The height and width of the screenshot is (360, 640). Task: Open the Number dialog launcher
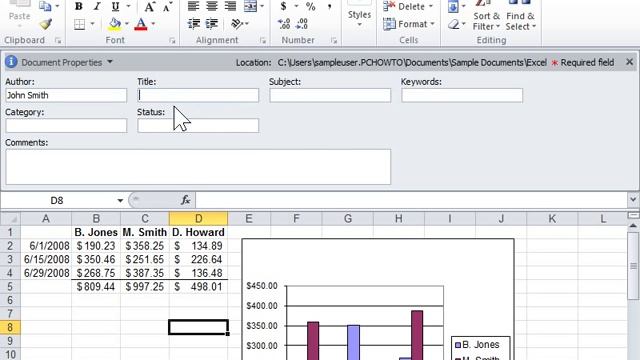(x=334, y=40)
